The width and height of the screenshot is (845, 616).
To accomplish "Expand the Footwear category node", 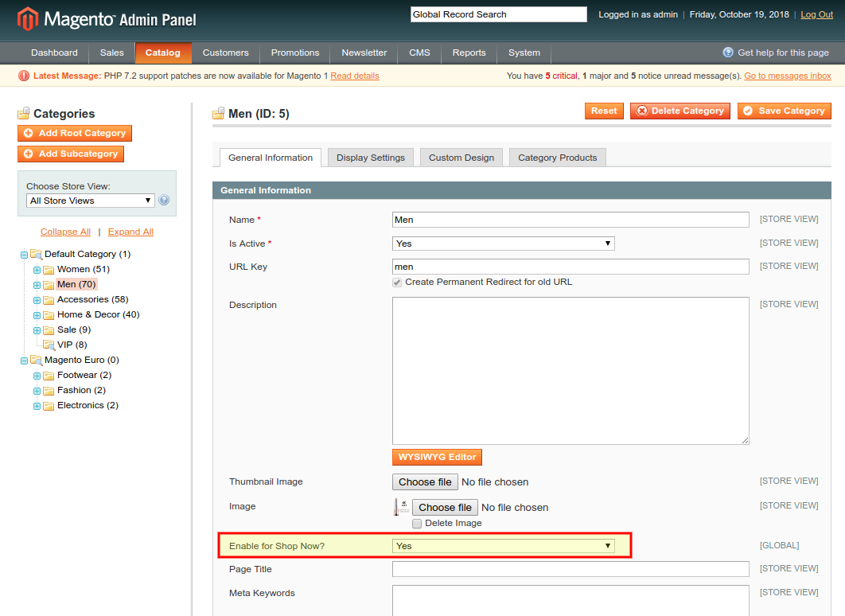I will 37,375.
